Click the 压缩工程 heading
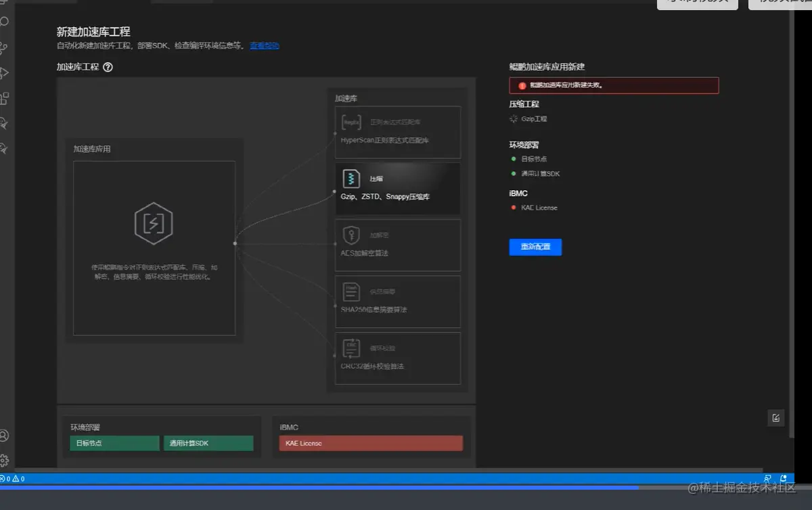 (x=524, y=104)
